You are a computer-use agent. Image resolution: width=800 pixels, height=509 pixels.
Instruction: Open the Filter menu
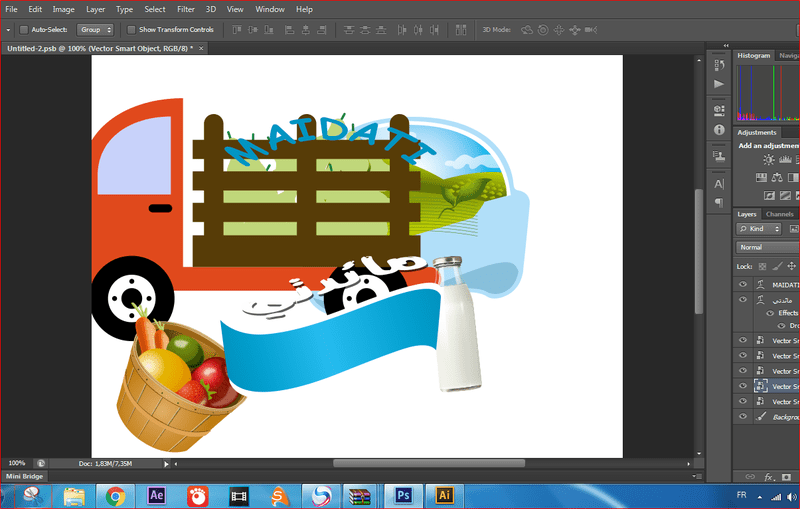click(186, 9)
